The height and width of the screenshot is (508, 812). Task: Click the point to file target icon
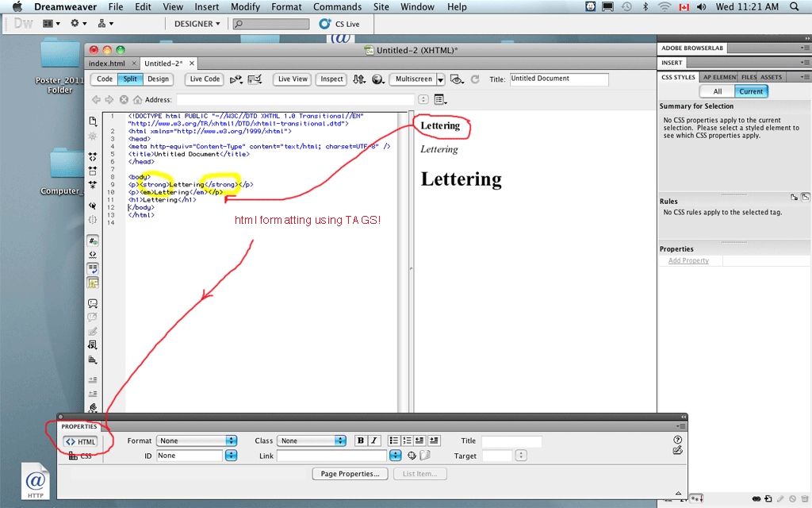(x=412, y=456)
